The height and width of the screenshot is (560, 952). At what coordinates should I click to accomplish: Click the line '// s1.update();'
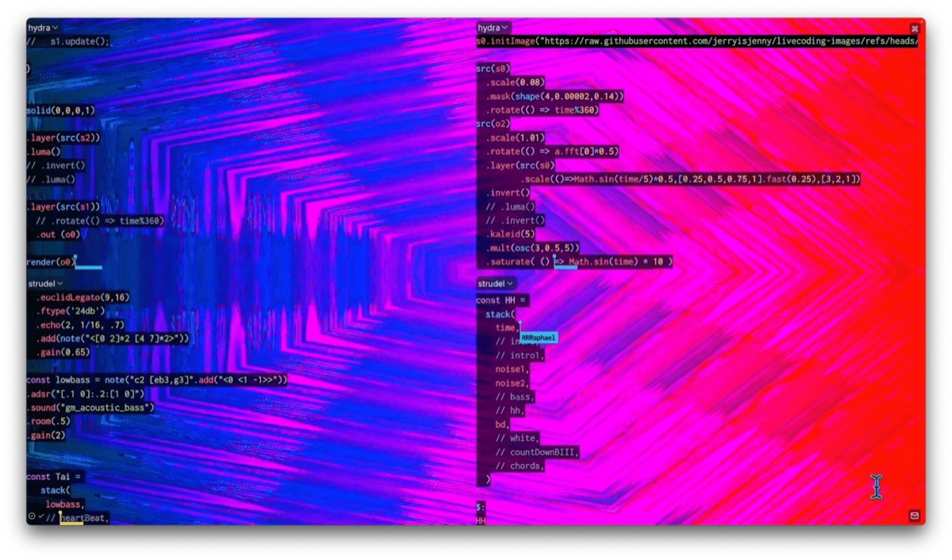click(68, 41)
